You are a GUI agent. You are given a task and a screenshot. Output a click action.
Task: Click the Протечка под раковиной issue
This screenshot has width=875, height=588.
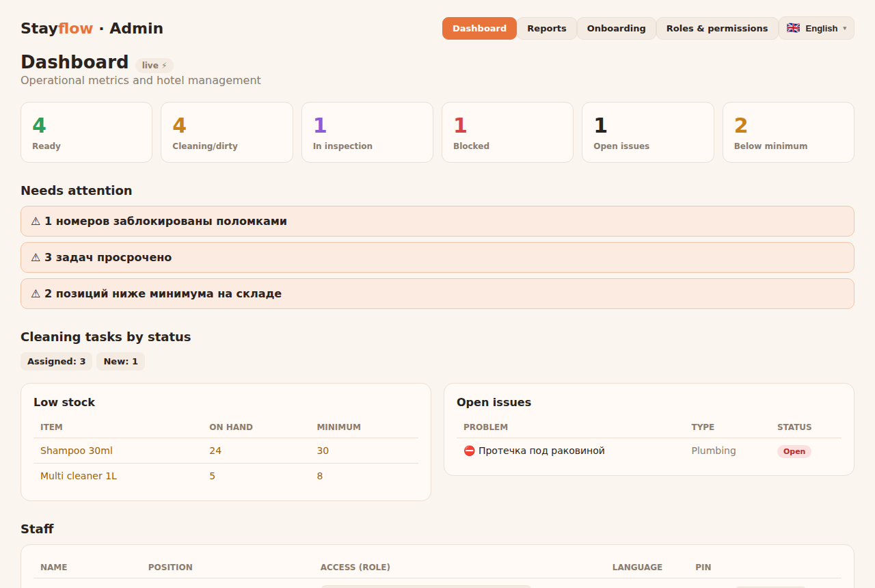(541, 451)
